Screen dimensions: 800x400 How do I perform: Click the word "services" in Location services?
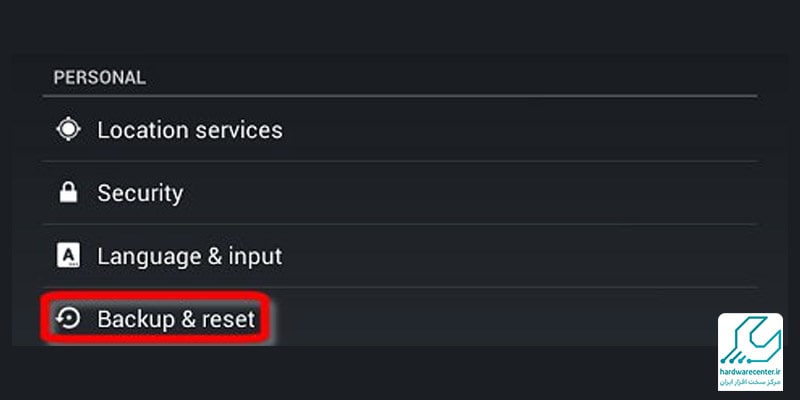point(238,130)
